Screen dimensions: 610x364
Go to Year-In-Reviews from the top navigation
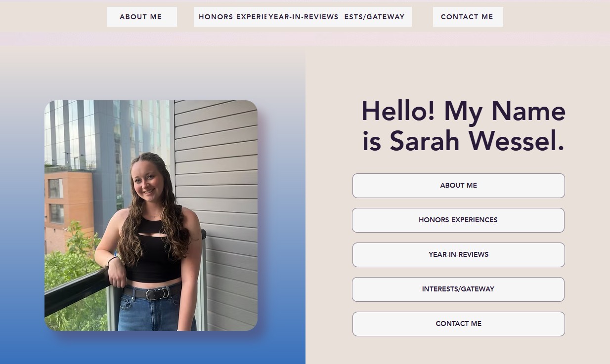(x=304, y=17)
